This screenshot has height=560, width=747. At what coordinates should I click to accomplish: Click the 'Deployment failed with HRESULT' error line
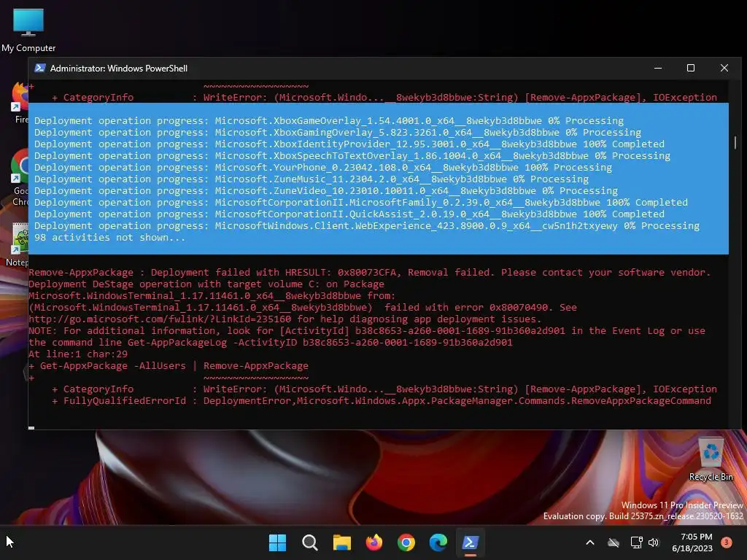[x=370, y=273]
